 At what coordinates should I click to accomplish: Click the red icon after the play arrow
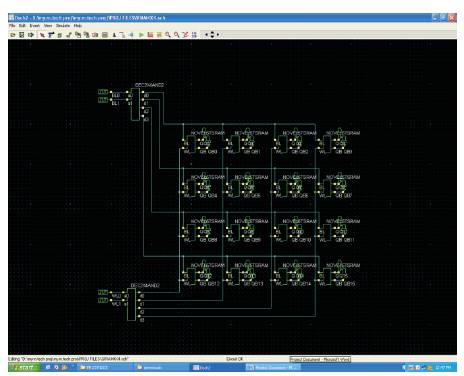coord(150,35)
